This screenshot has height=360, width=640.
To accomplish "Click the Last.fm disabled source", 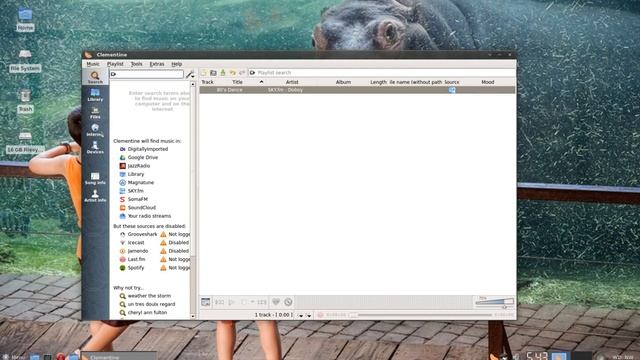I will click(x=132, y=259).
